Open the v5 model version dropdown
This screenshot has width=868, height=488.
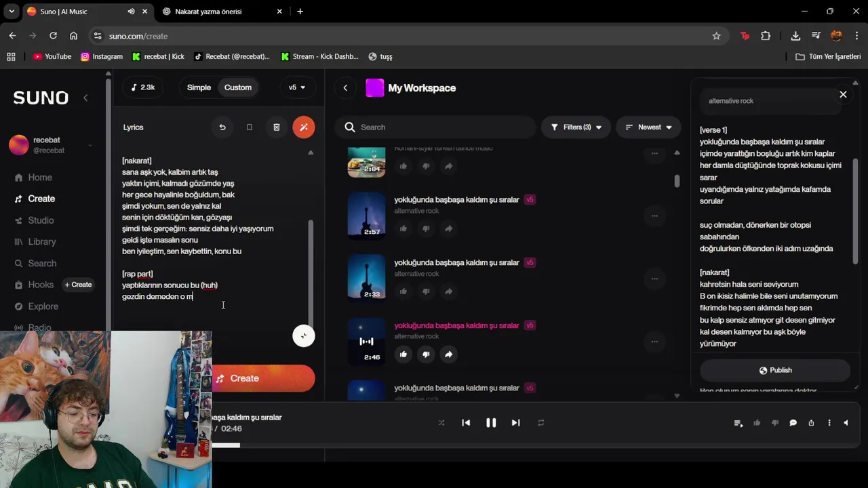(x=296, y=87)
